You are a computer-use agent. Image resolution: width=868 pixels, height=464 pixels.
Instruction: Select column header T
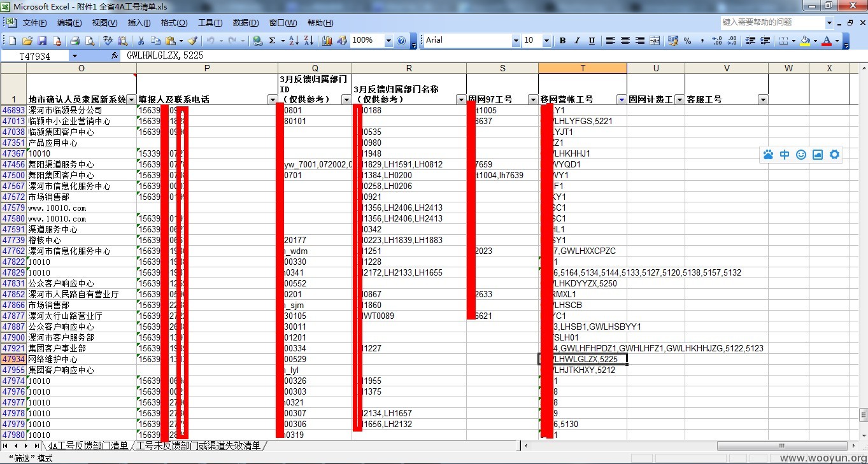click(583, 68)
